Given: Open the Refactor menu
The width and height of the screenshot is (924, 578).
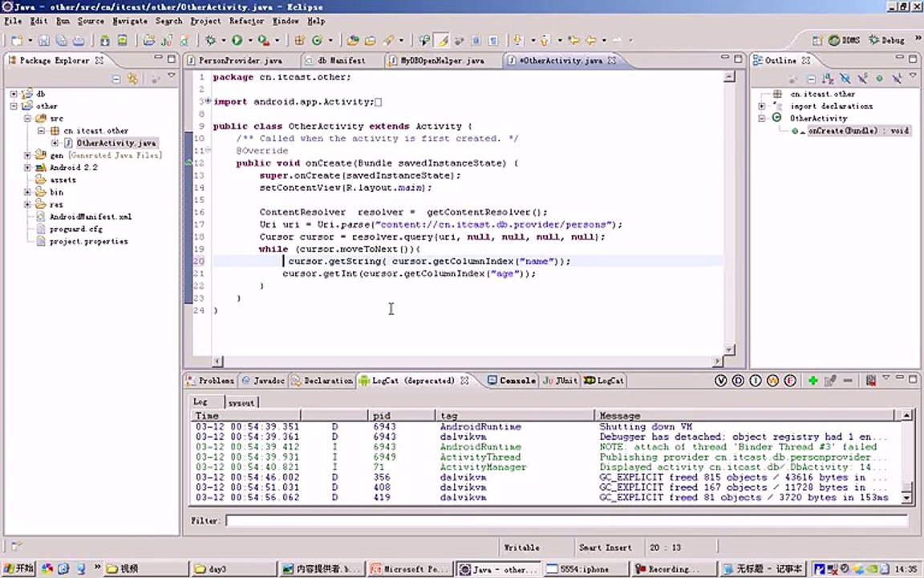Looking at the screenshot, I should click(x=246, y=21).
